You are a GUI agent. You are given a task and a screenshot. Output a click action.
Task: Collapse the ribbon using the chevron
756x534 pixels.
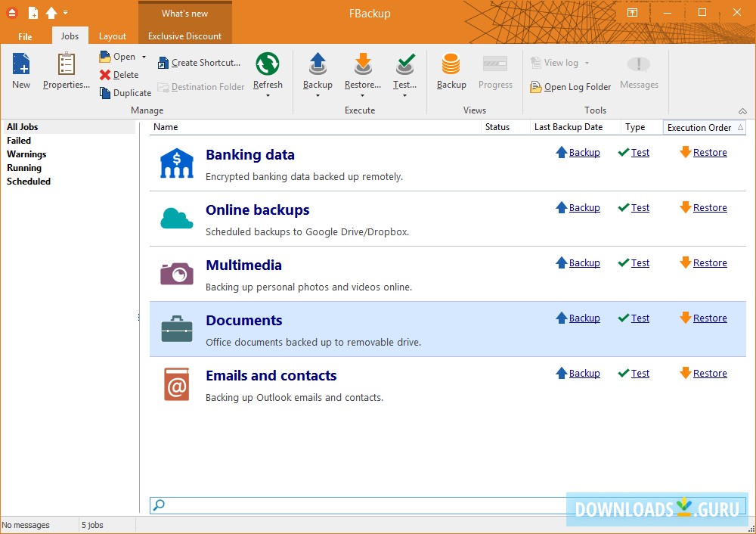tap(742, 110)
